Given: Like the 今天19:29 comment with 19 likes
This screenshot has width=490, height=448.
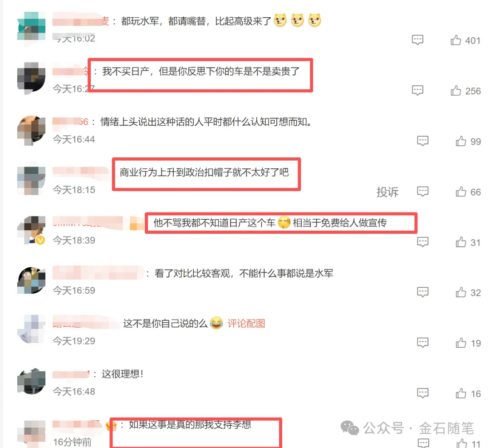Looking at the screenshot, I should click(461, 343).
